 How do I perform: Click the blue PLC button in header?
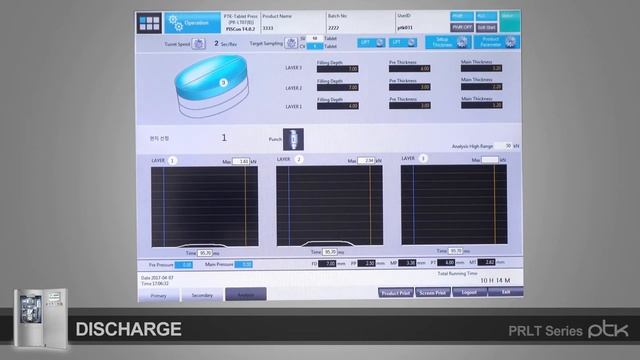pyautogui.click(x=487, y=16)
